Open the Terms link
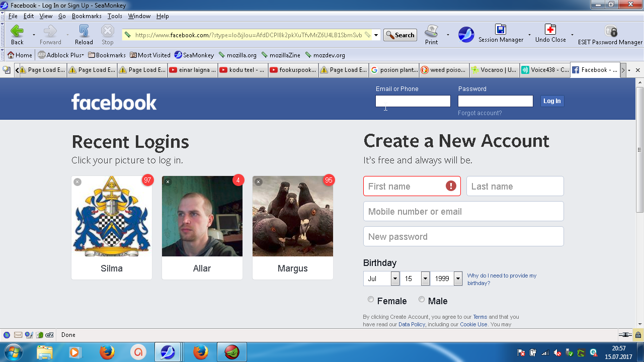 (480, 317)
